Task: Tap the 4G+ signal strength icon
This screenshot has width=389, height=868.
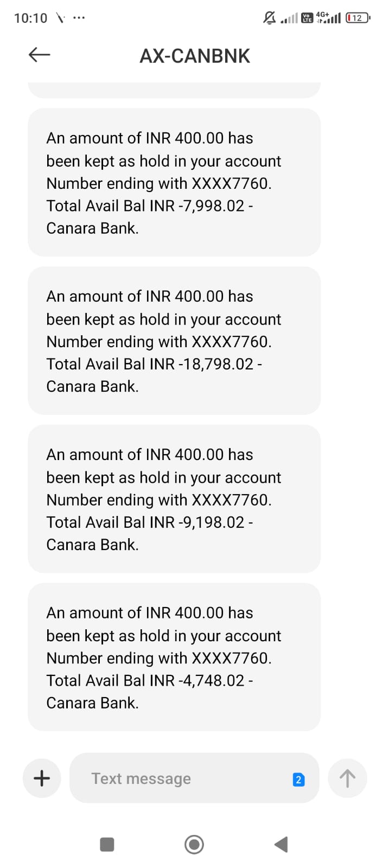Action: click(329, 17)
